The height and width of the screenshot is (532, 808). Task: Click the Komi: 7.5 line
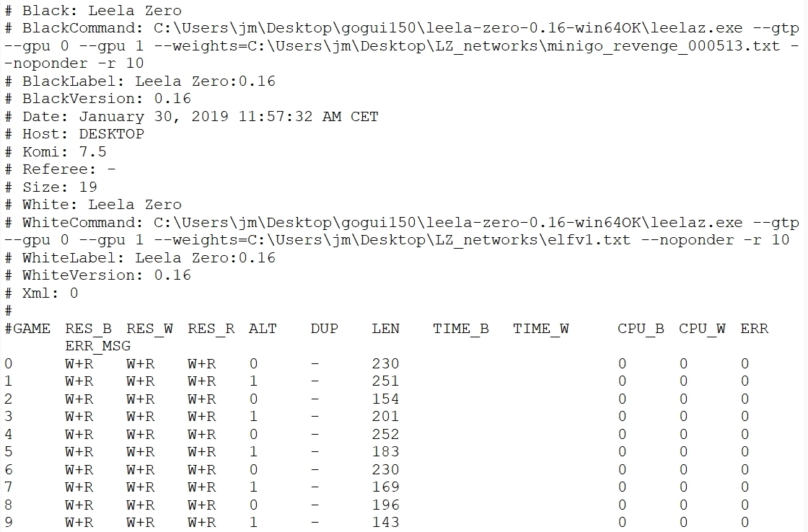coord(56,151)
